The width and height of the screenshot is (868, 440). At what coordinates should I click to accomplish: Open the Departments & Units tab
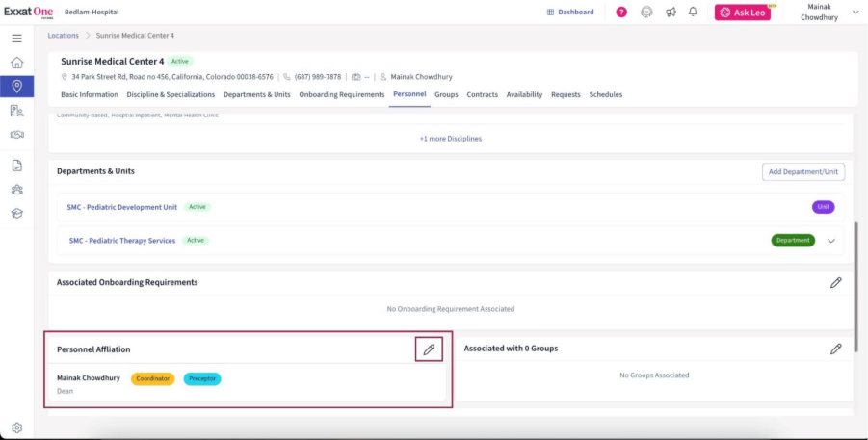(x=257, y=94)
